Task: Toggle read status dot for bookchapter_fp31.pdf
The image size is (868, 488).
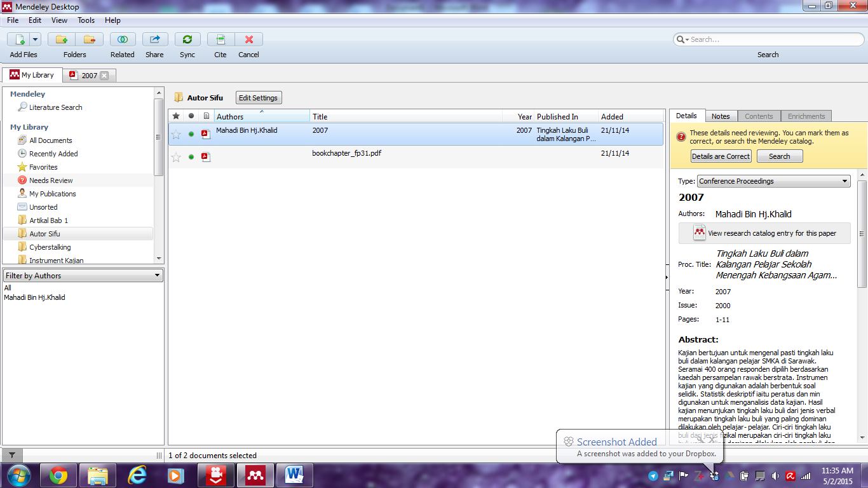Action: click(x=191, y=157)
